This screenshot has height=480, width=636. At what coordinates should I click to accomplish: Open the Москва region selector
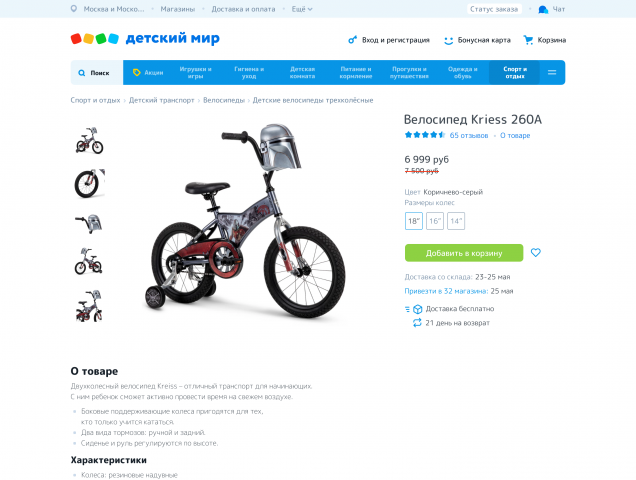point(114,9)
